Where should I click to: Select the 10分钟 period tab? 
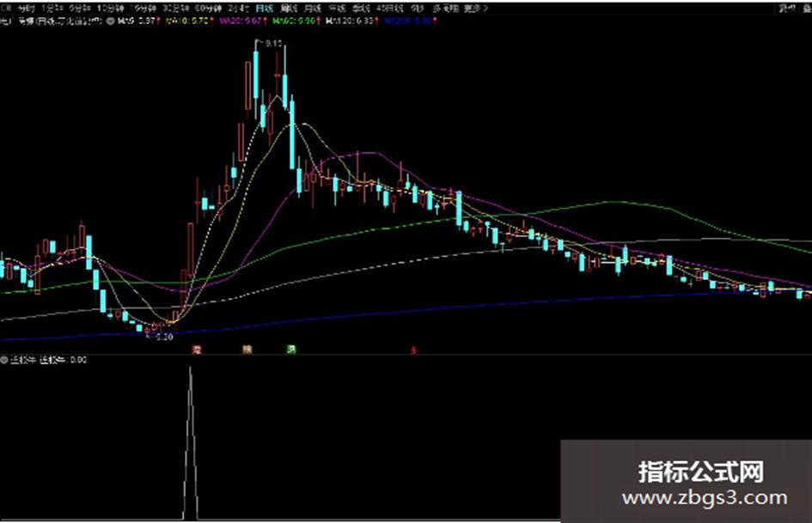coord(110,9)
